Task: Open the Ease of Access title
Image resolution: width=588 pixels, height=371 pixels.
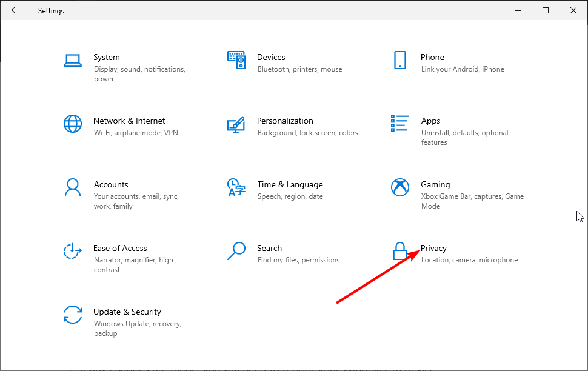Action: (x=120, y=249)
